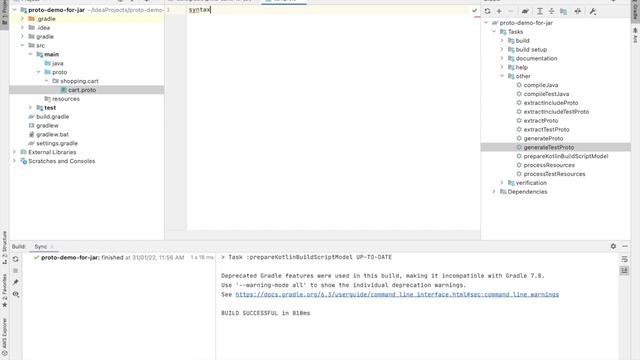Expand the verification task group
This screenshot has height=360, width=640.
(x=502, y=183)
